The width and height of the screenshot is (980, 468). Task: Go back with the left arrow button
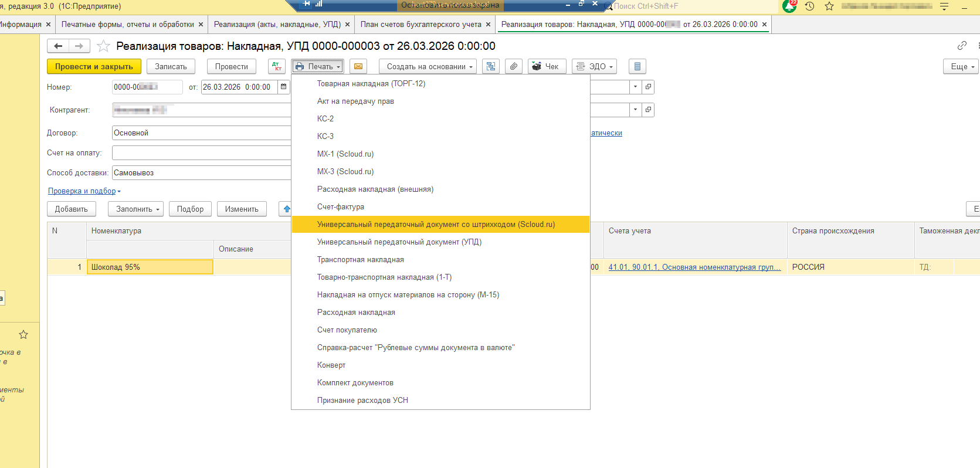(x=58, y=46)
